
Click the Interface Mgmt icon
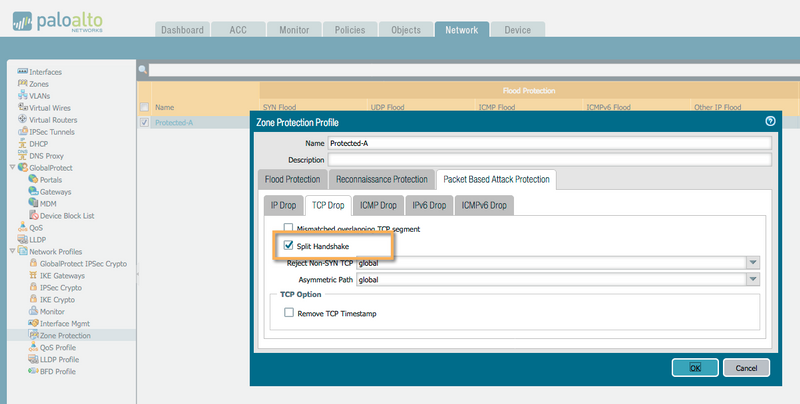click(33, 323)
